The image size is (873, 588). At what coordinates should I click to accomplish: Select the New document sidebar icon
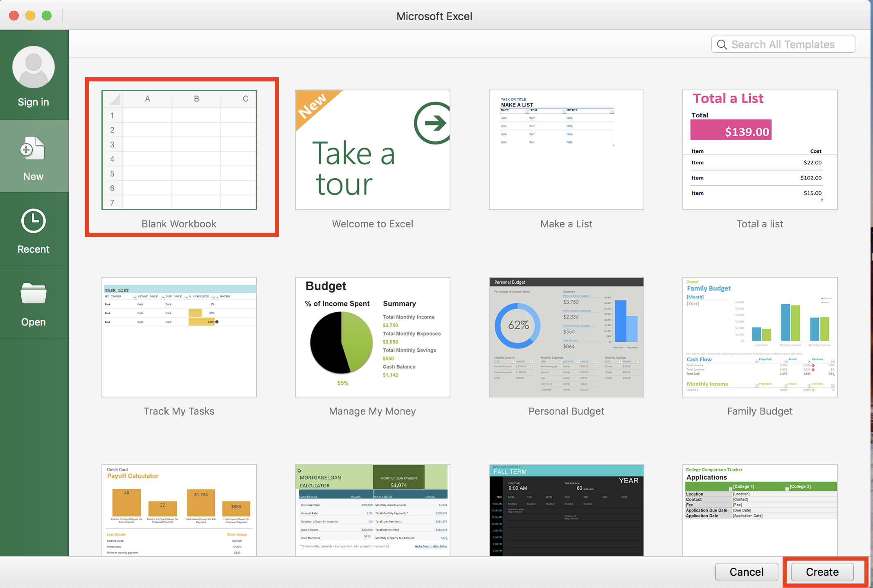(x=33, y=148)
